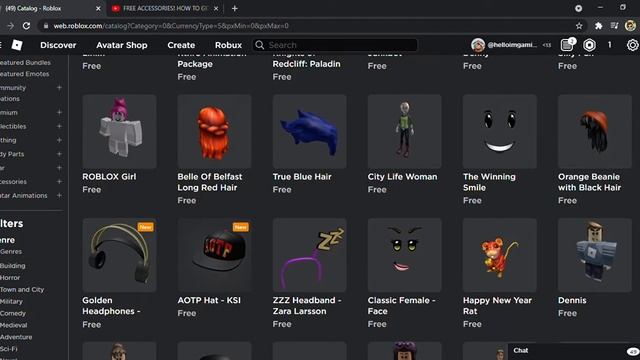
Task: Select the Catalog - Roblox tab
Action: [50, 8]
